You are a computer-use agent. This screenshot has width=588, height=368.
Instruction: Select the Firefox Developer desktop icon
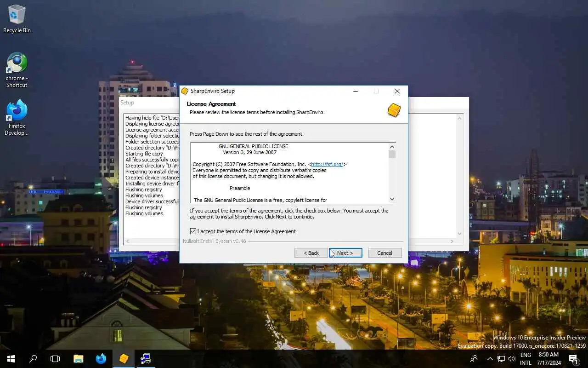tap(17, 118)
